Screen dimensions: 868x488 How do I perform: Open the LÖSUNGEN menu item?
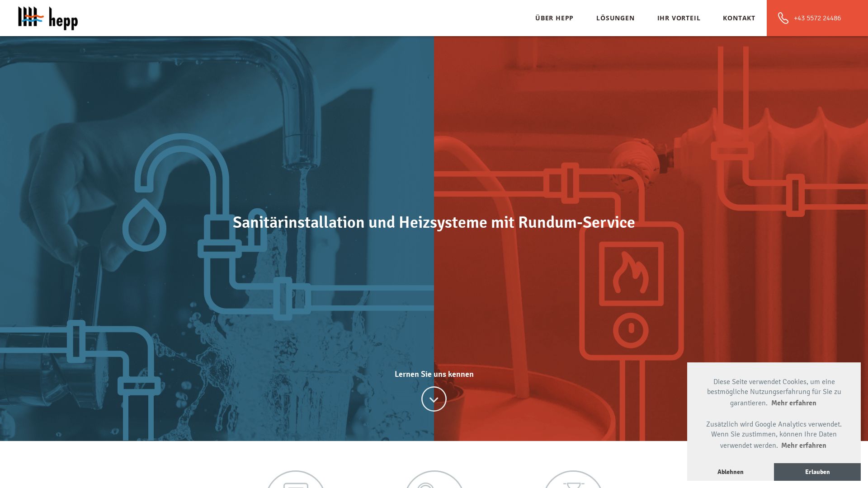[x=615, y=18]
